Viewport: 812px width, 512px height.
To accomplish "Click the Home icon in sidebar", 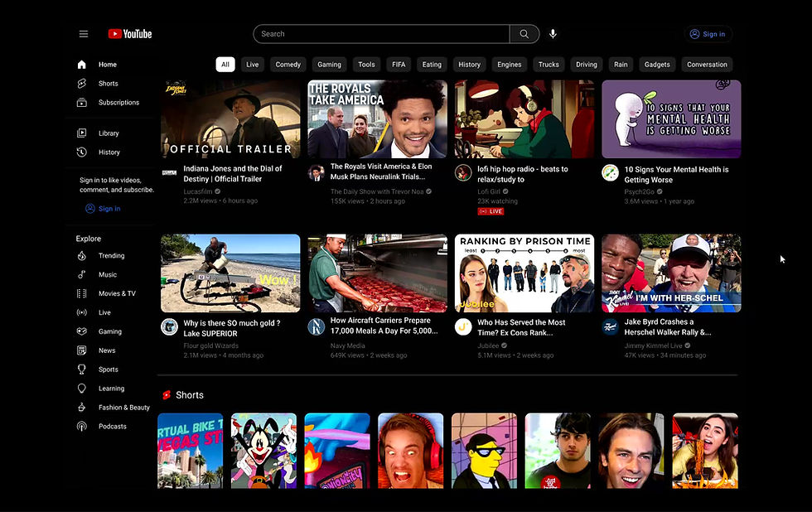I will click(x=82, y=65).
